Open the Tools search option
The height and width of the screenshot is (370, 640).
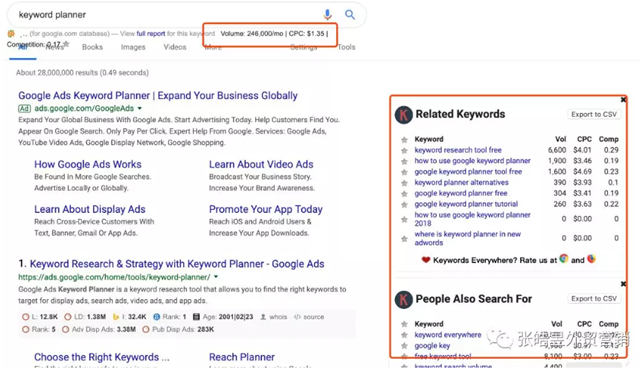coord(346,47)
